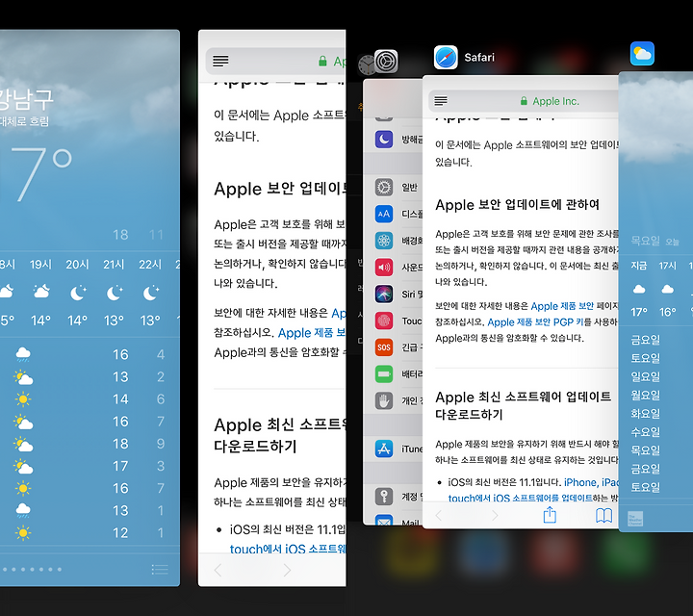The height and width of the screenshot is (616, 693).
Task: Open the Settings app icon in switcher
Action: click(386, 61)
